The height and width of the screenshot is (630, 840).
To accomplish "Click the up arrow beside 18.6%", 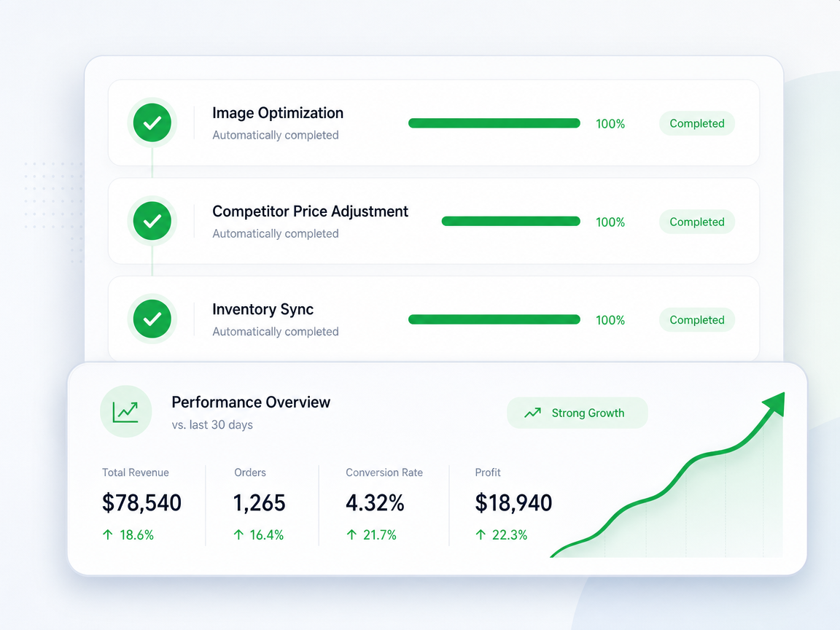I will tap(108, 534).
